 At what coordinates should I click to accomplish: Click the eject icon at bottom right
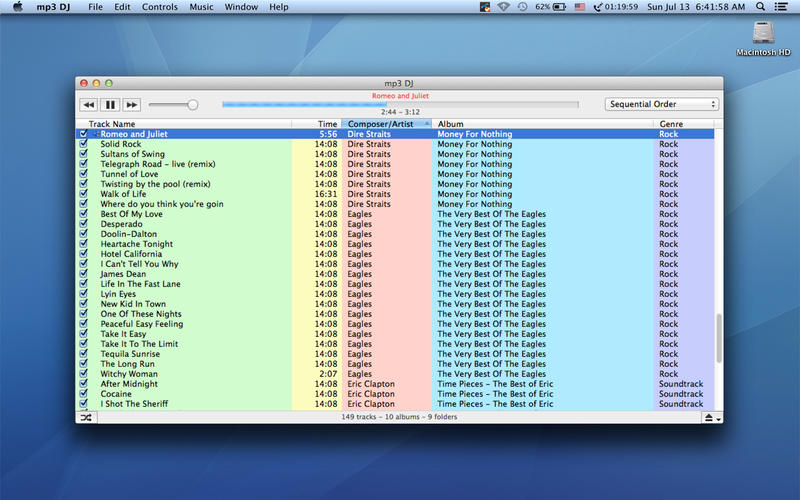point(708,417)
